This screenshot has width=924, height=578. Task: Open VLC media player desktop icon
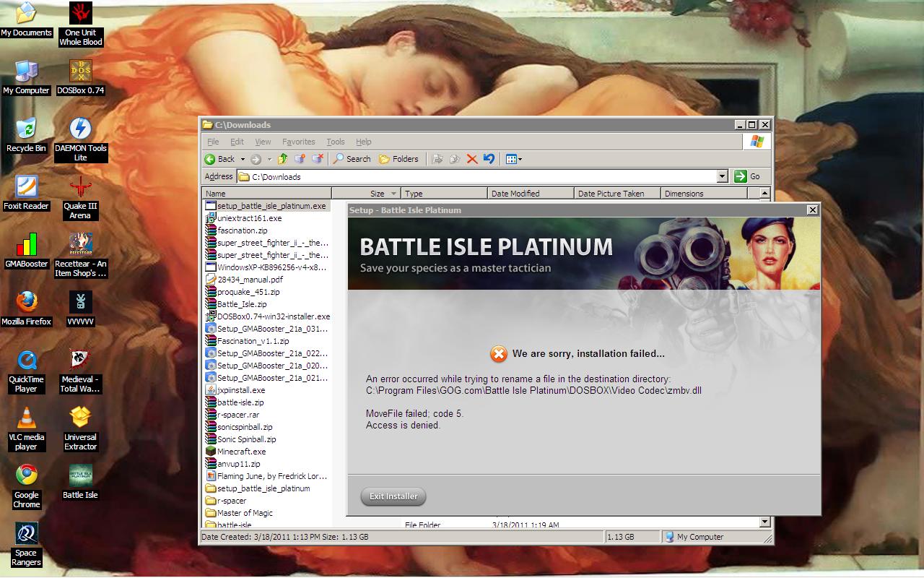(x=26, y=428)
